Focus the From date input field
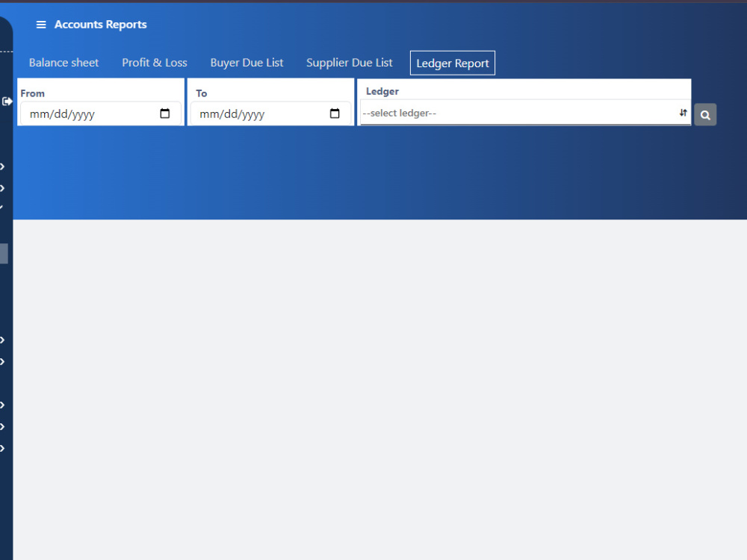Screen dimensions: 747x560 pos(101,113)
